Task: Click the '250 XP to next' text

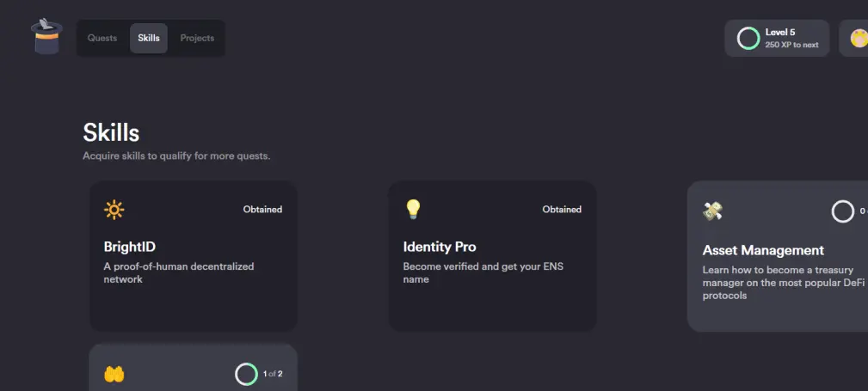Action: click(791, 45)
